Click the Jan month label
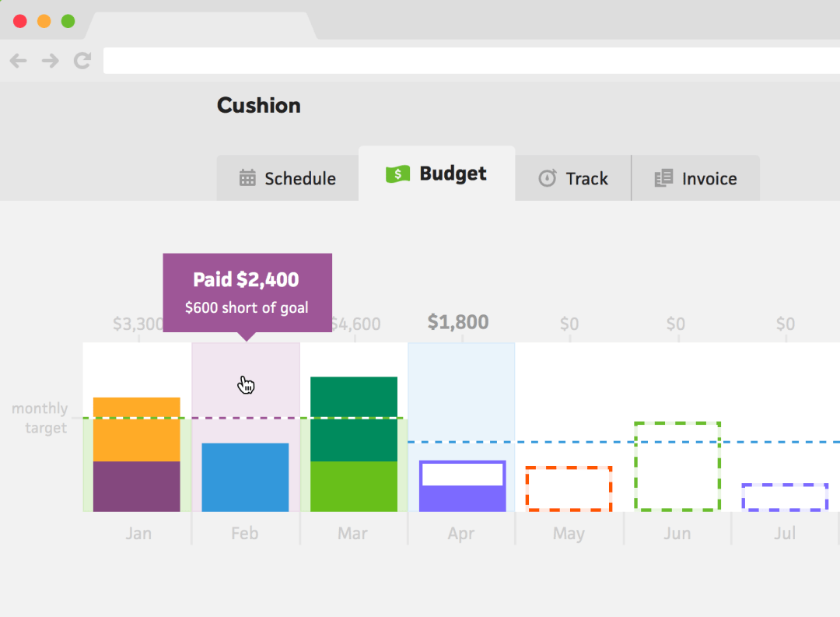The image size is (840, 617). tap(138, 534)
